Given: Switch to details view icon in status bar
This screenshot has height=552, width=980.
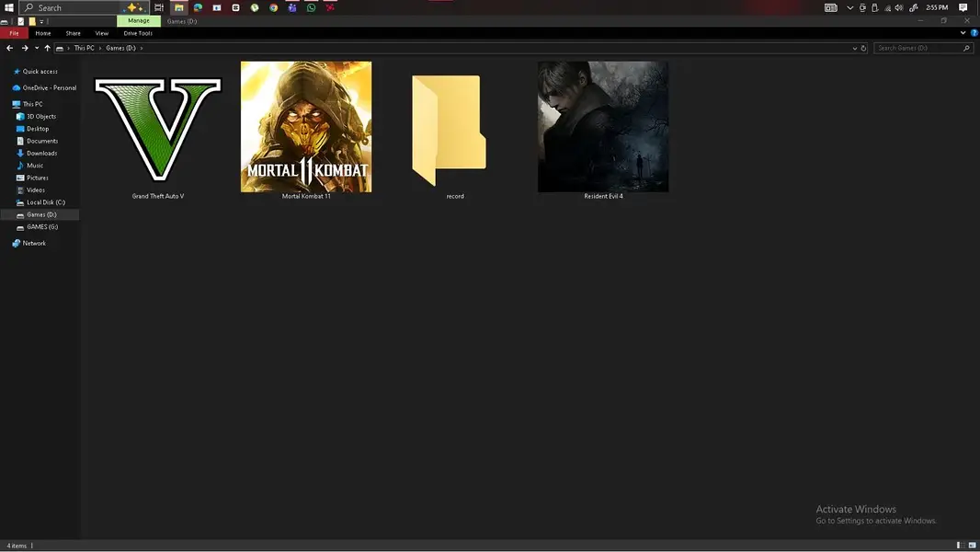Looking at the screenshot, I should [961, 546].
